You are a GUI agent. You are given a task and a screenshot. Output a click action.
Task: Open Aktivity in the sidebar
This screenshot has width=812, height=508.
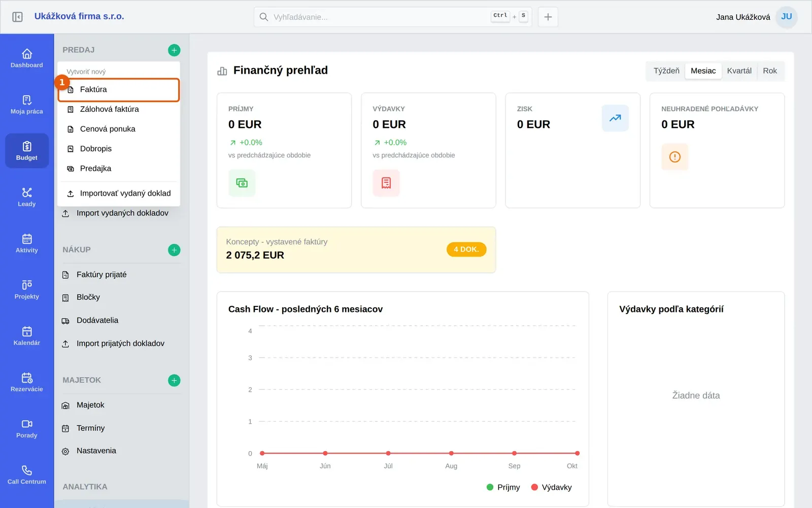click(x=27, y=243)
